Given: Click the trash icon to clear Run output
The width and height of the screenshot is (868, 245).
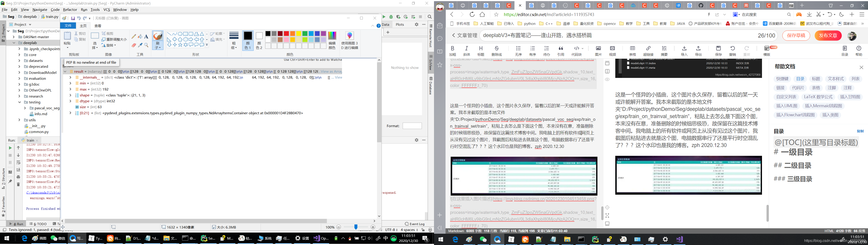Looking at the screenshot, I should [18, 184].
